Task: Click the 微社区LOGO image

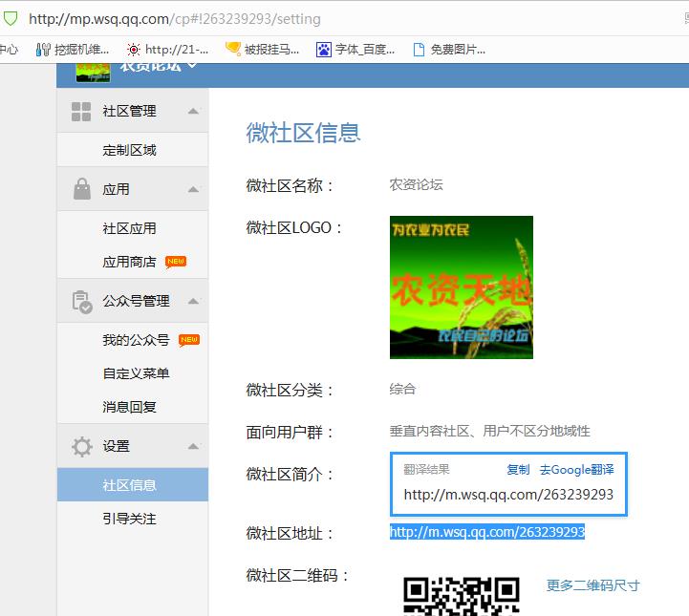Action: (462, 287)
